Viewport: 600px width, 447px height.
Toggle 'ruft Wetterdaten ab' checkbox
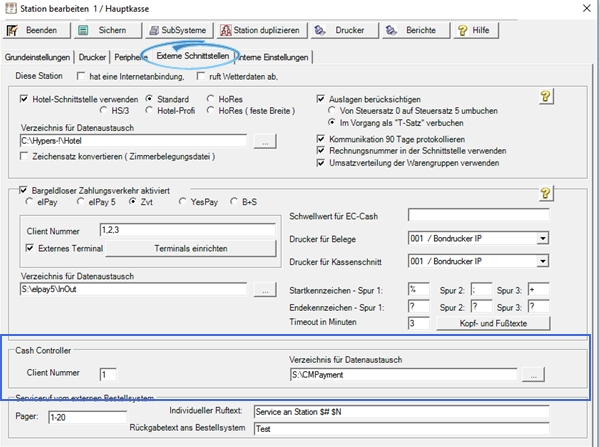point(201,76)
